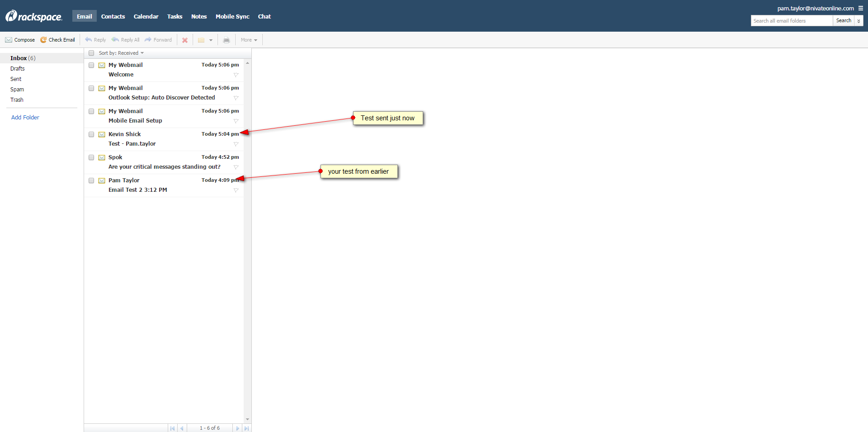Open Are your critical messages standing out email

click(x=164, y=162)
